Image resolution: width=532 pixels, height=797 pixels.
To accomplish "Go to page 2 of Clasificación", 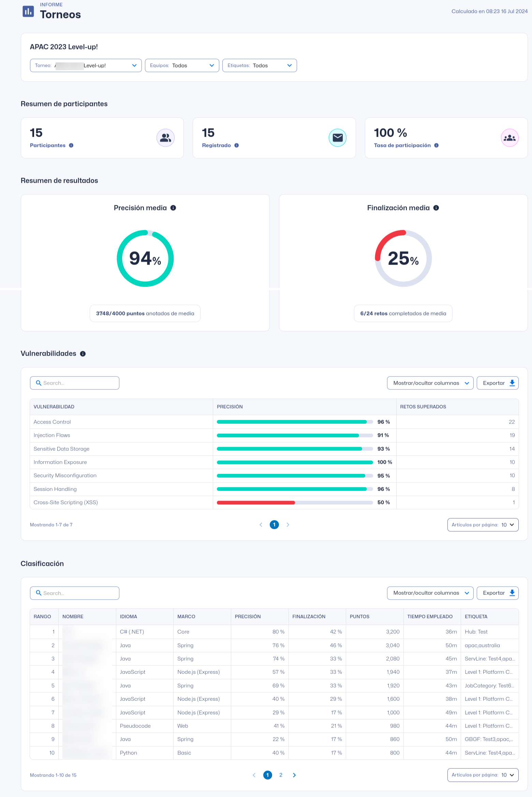I will tap(281, 775).
